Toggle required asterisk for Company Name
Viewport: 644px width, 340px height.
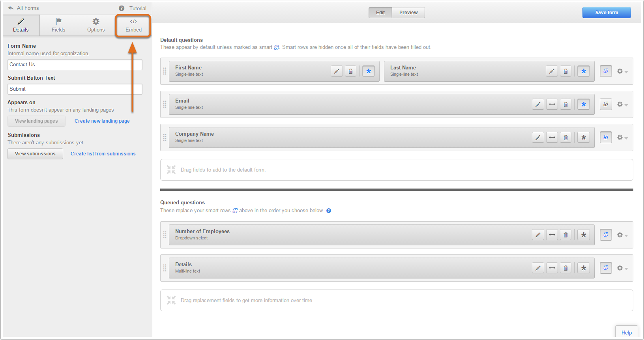click(x=584, y=138)
